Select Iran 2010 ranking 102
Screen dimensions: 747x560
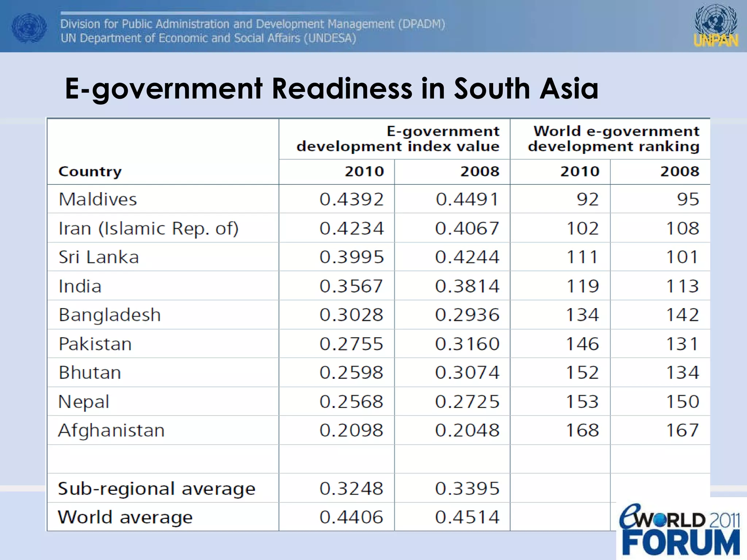[582, 229]
